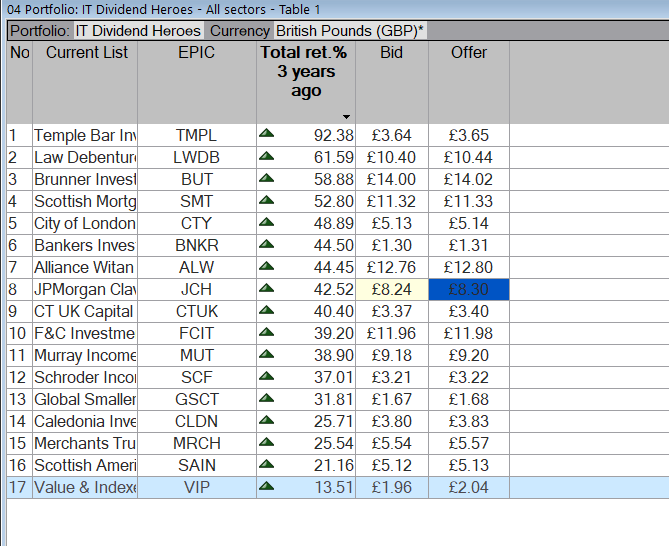Viewport: 669px width, 546px height.
Task: Click the green arrow in the VIP row
Action: pos(266,486)
